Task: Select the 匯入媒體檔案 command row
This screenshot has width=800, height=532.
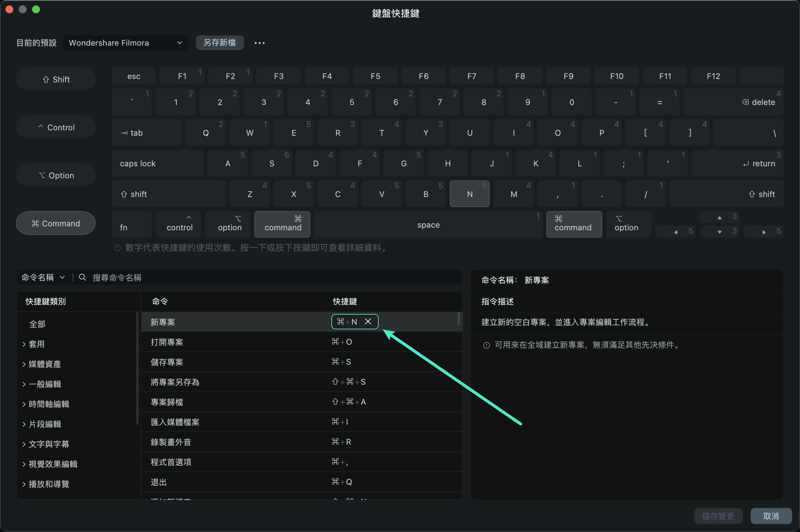Action: 301,422
